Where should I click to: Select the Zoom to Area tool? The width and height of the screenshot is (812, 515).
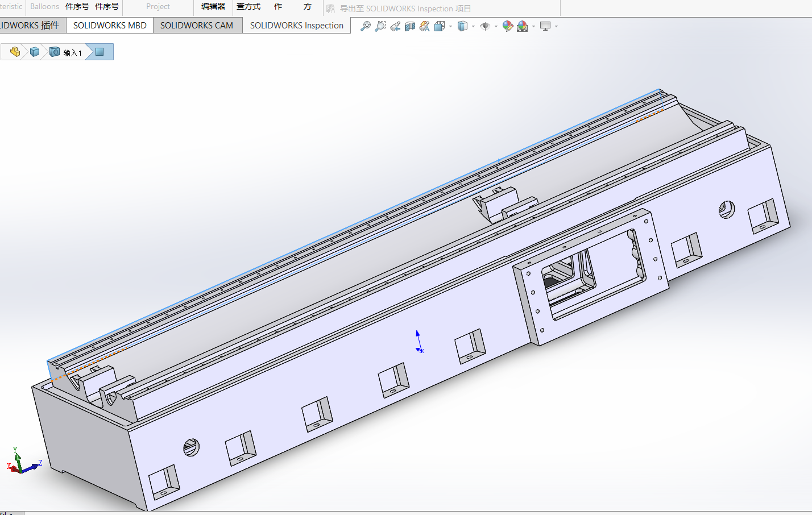coord(380,26)
